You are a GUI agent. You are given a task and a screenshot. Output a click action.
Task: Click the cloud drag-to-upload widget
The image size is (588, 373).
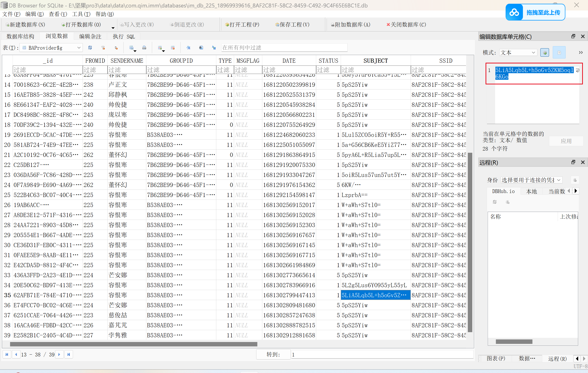tap(535, 12)
